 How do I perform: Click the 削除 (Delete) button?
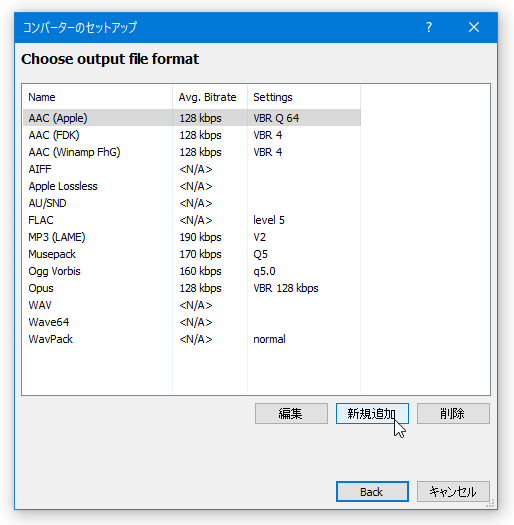coord(453,414)
